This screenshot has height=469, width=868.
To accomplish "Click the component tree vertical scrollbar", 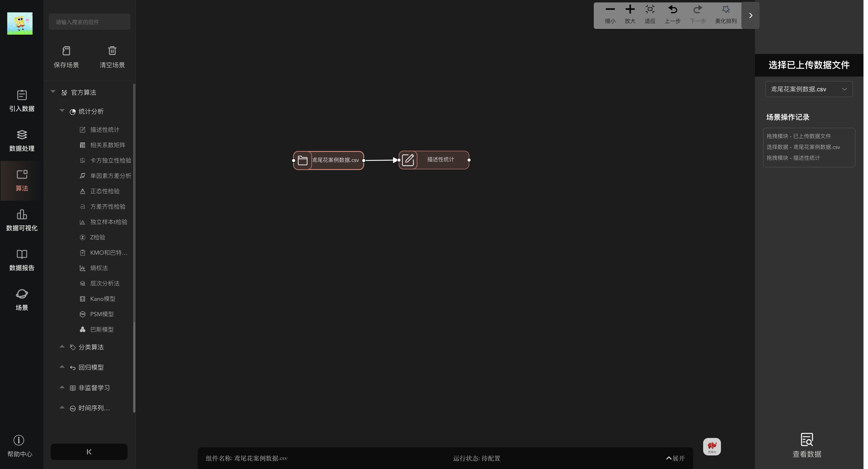I will coord(135,248).
